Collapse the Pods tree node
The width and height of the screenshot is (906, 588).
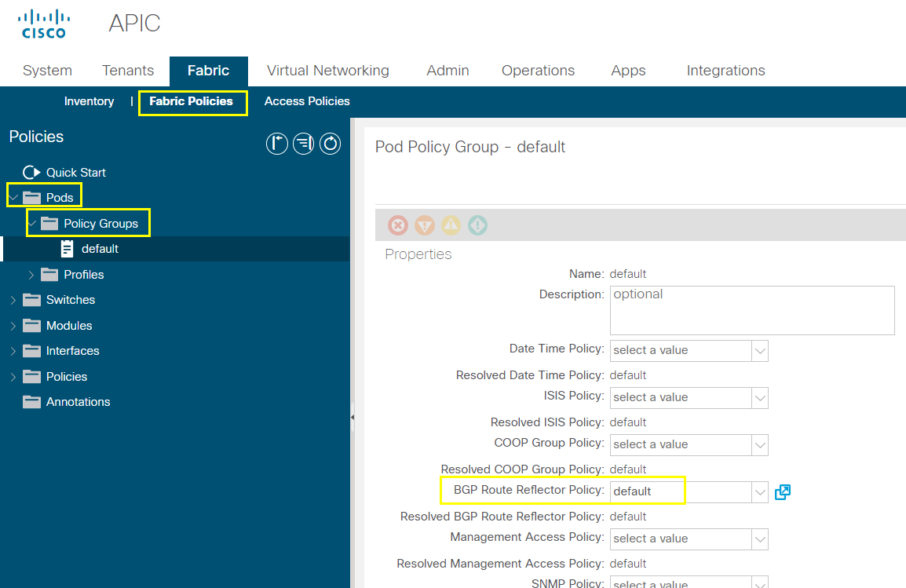click(13, 198)
